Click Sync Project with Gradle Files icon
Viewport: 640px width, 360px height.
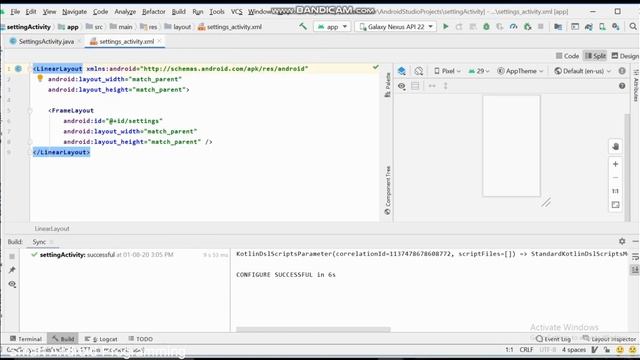coord(589,27)
